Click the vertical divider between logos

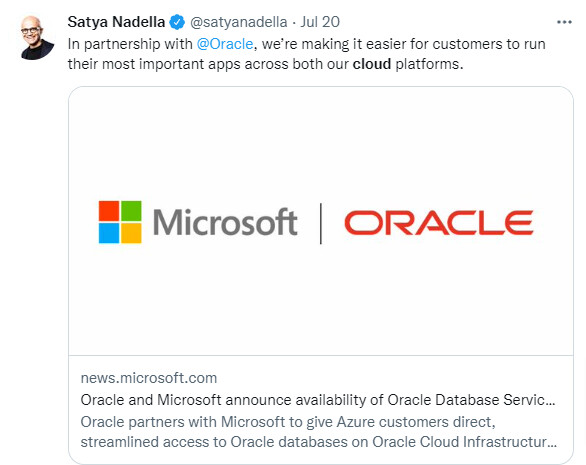click(321, 224)
